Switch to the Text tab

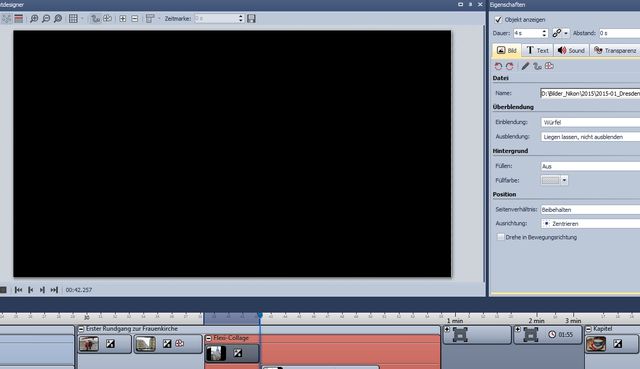(x=537, y=50)
